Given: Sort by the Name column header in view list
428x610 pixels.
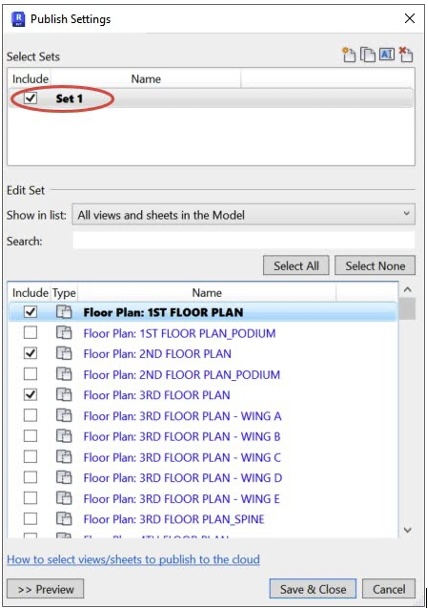Looking at the screenshot, I should point(207,293).
